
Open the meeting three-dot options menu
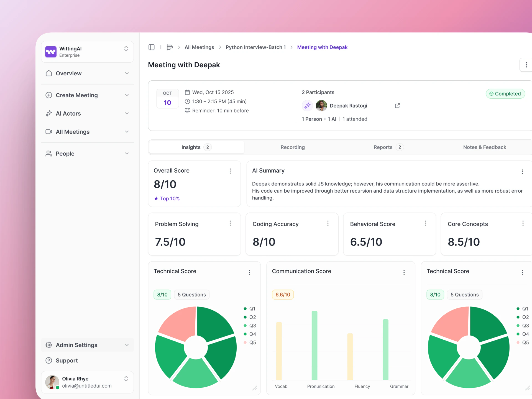point(526,65)
